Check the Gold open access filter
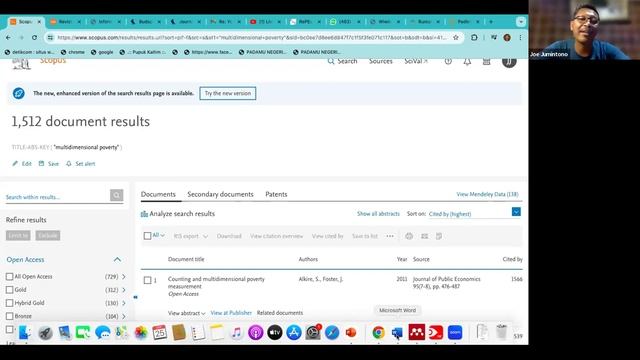Screen dimensions: 640x360 click(9, 290)
